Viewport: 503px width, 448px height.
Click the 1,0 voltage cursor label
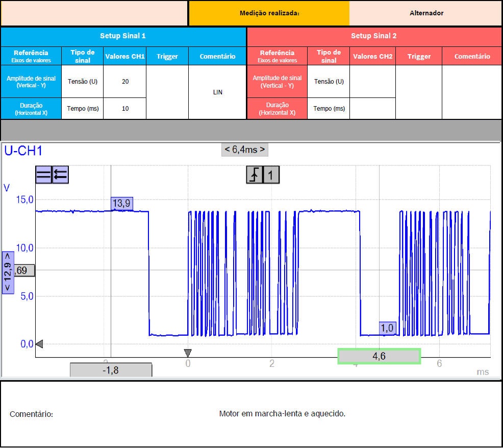[387, 328]
